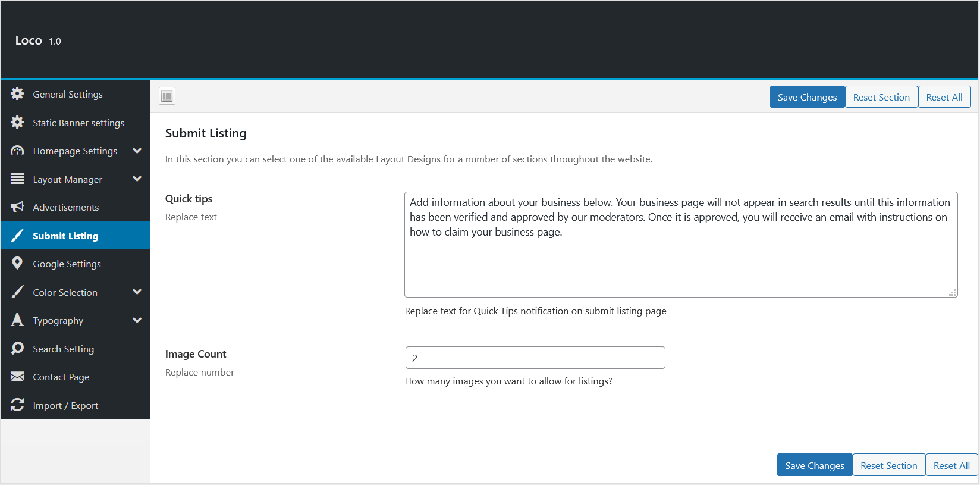Click top Reset All button
Screen dimensions: 980x485
(944, 97)
